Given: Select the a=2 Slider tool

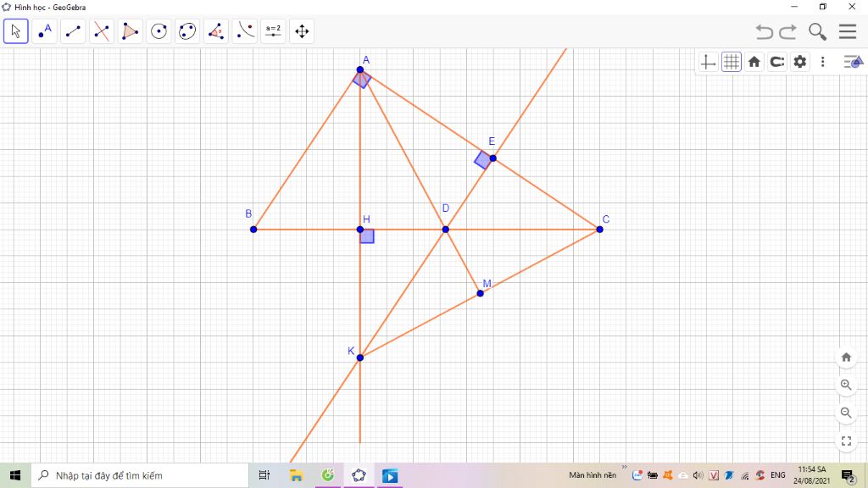Looking at the screenshot, I should click(273, 32).
